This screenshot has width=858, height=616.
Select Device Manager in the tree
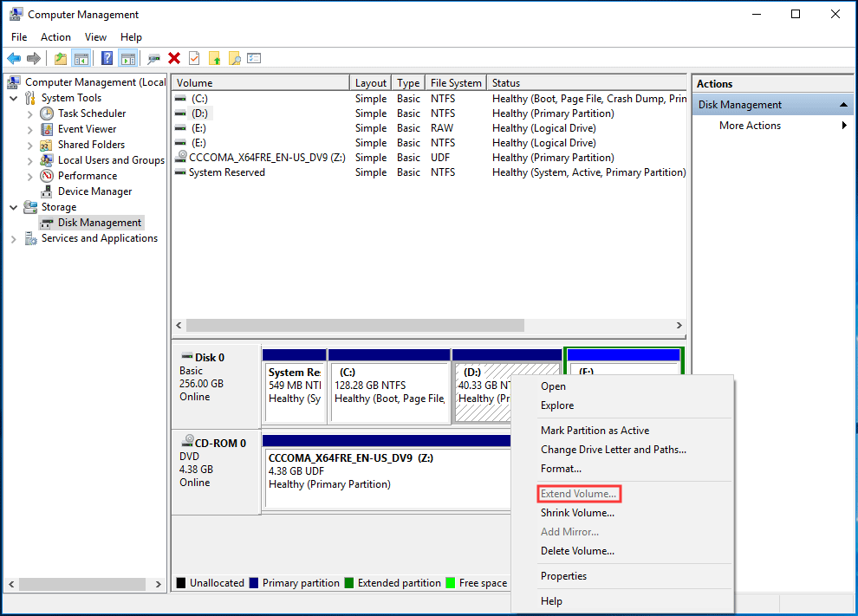94,191
